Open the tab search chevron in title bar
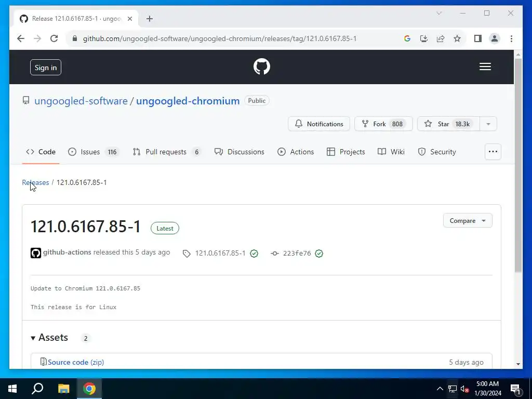 [x=438, y=13]
